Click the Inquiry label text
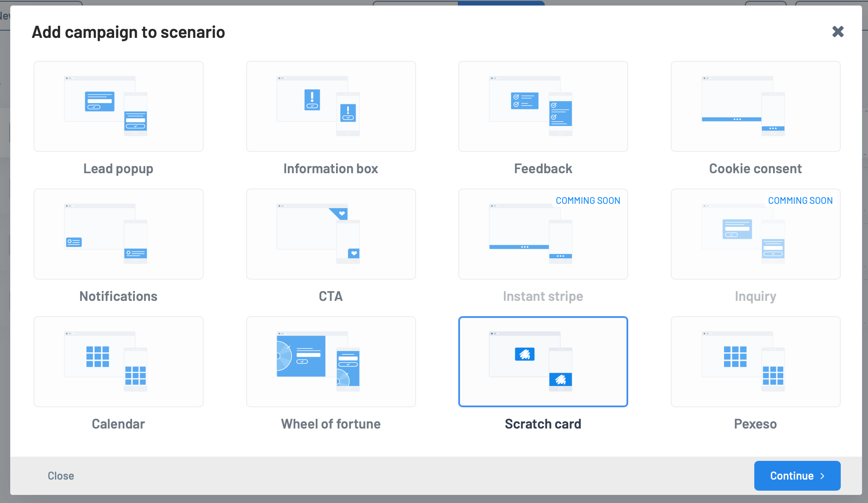The width and height of the screenshot is (868, 503). [756, 296]
